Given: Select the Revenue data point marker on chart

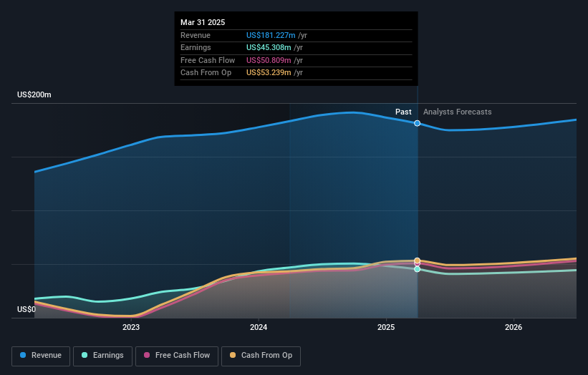Looking at the screenshot, I should (417, 123).
